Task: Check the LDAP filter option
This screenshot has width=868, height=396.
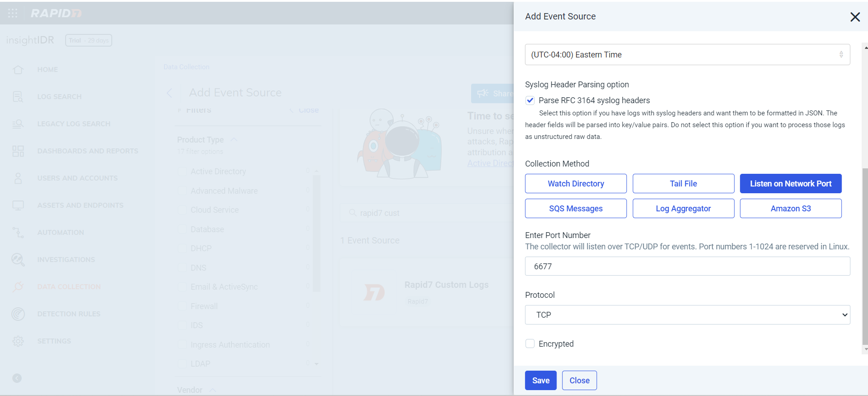Action: (x=182, y=364)
